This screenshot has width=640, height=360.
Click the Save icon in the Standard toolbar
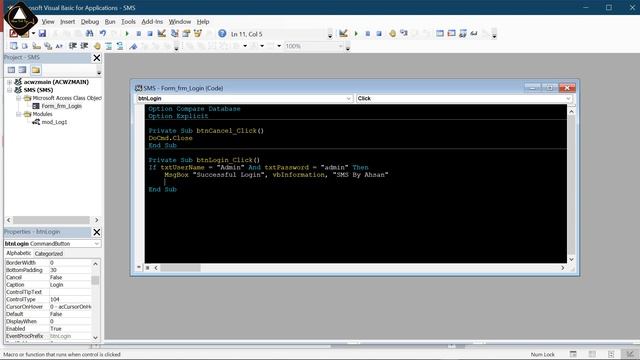[x=42, y=33]
